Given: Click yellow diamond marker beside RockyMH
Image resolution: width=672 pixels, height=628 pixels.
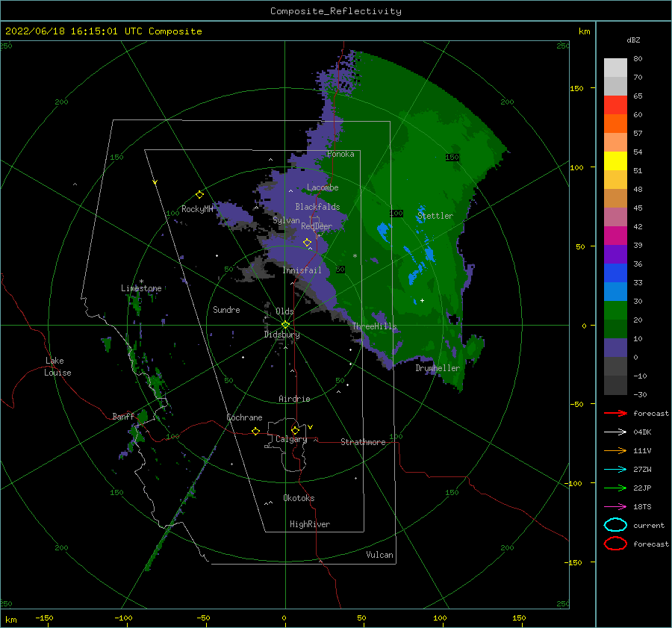Looking at the screenshot, I should pos(199,195).
